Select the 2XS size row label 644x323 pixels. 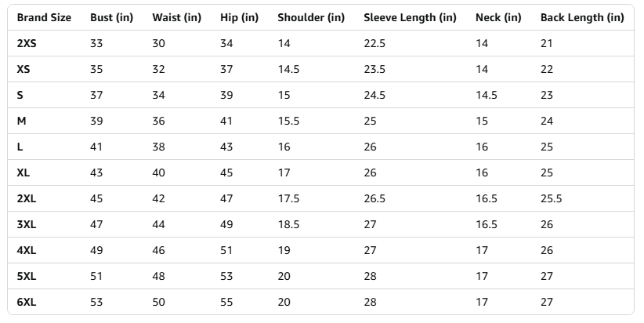click(27, 43)
